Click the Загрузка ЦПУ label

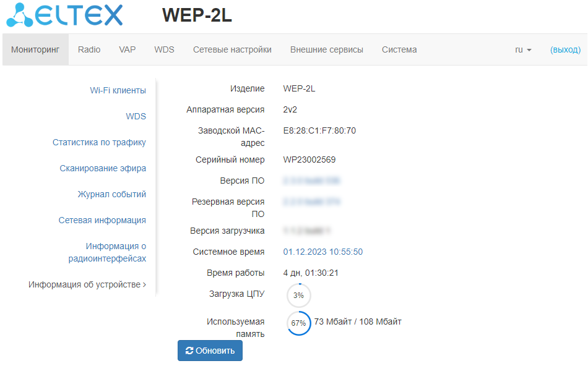[236, 294]
